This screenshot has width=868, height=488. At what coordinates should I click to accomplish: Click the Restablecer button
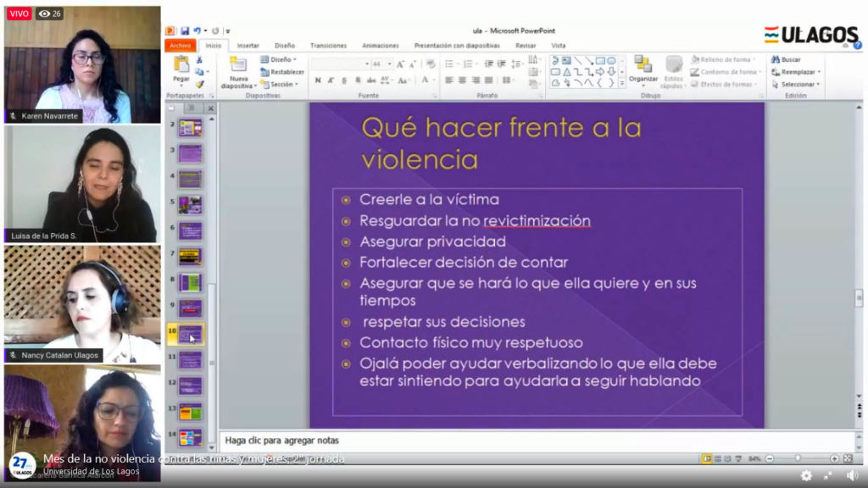tap(282, 72)
